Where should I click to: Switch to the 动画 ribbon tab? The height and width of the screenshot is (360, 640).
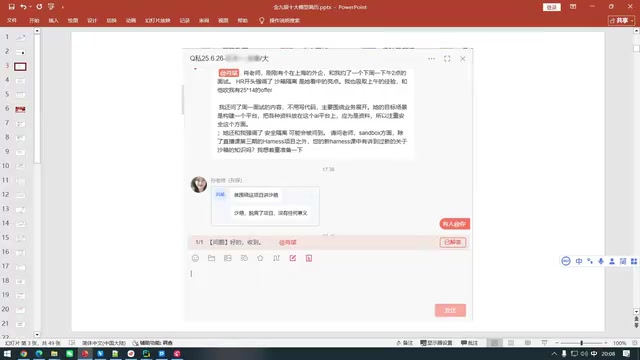coord(131,20)
